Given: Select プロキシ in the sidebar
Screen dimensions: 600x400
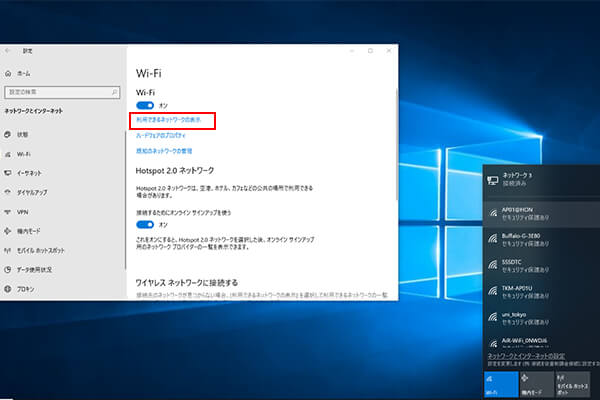Looking at the screenshot, I should 19,289.
